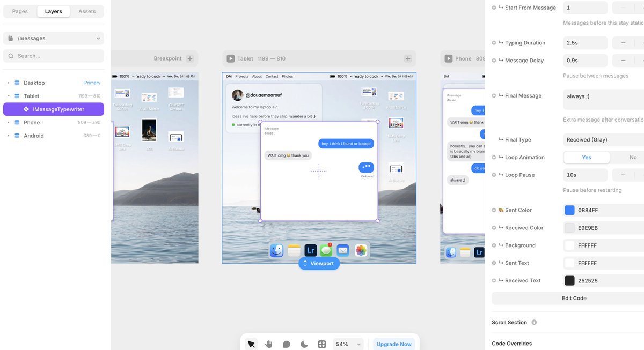Switch to the Pages tab
This screenshot has height=350, width=644.
20,11
